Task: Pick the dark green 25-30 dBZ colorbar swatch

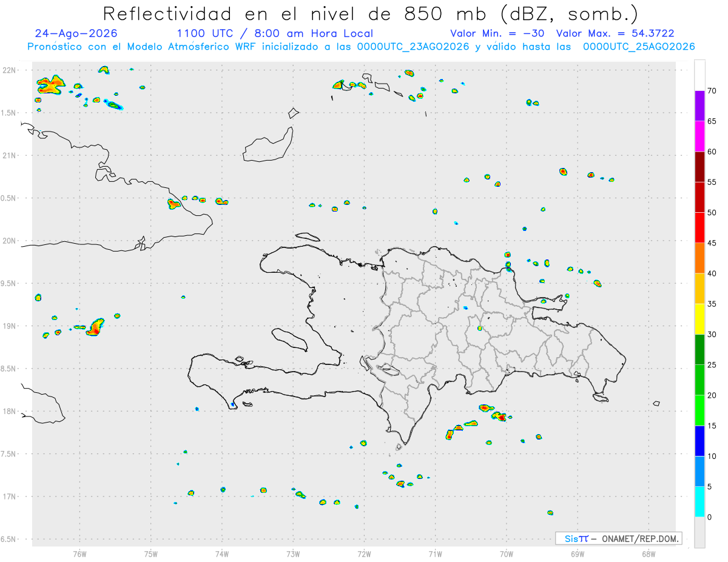Action: [x=699, y=349]
